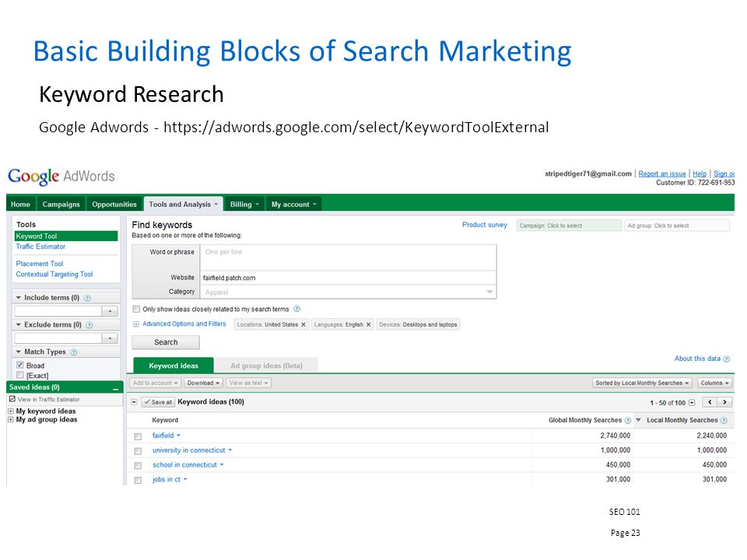747x560 pixels.
Task: Click sort arrow by Local Monthly Searches
Action: [638, 420]
